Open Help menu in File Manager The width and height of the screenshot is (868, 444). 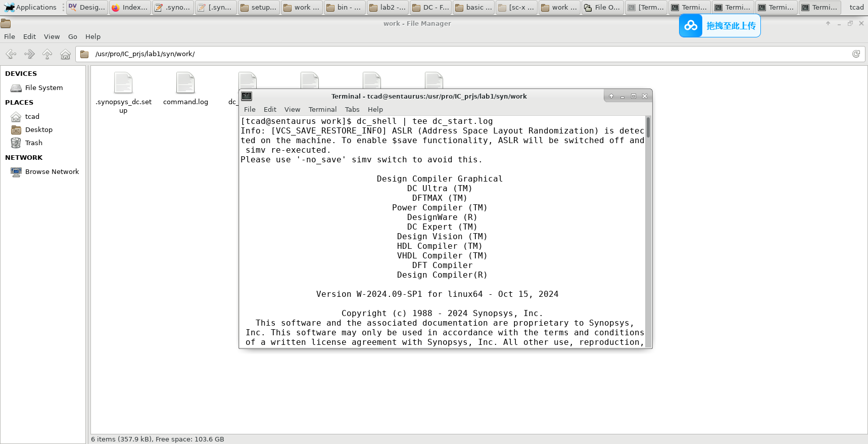93,36
